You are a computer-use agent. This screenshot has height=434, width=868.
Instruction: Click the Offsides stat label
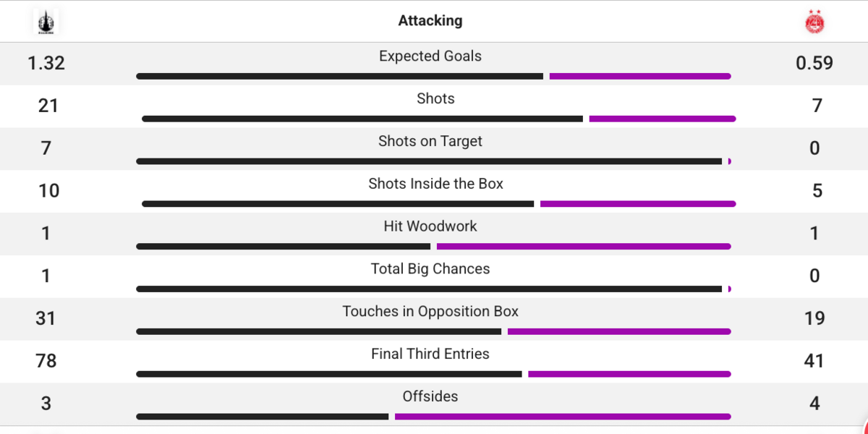coord(430,396)
